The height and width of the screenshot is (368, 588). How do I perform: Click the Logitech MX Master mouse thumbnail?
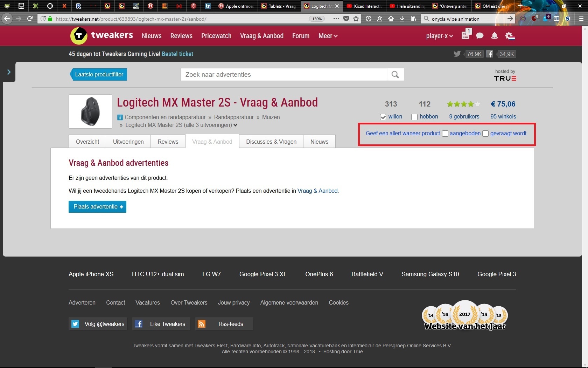coord(90,111)
